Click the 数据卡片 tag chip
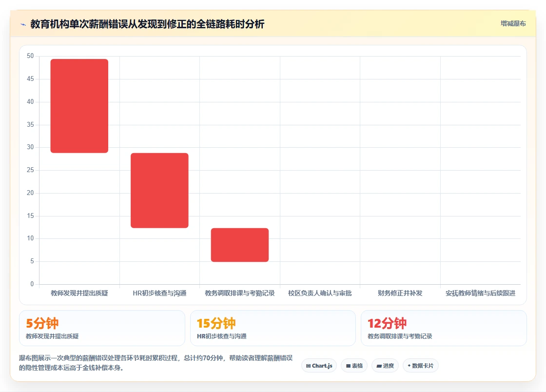The height and width of the screenshot is (392, 546). (x=421, y=366)
